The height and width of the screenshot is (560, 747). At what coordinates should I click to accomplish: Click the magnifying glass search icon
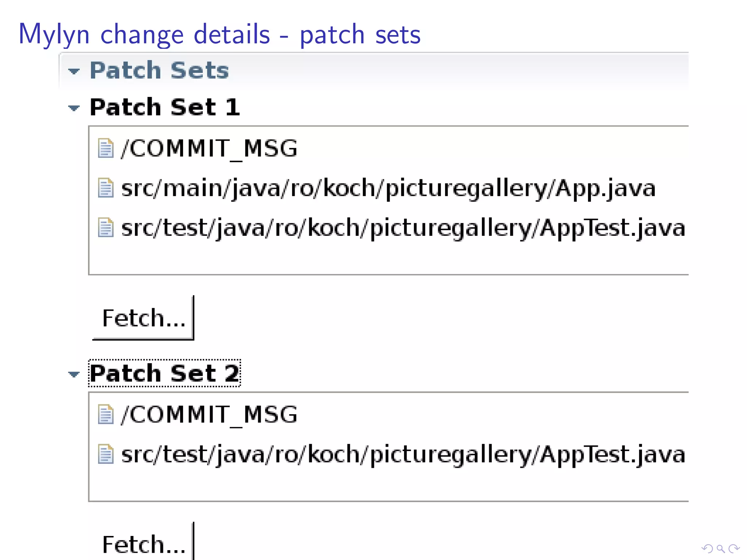click(x=720, y=548)
